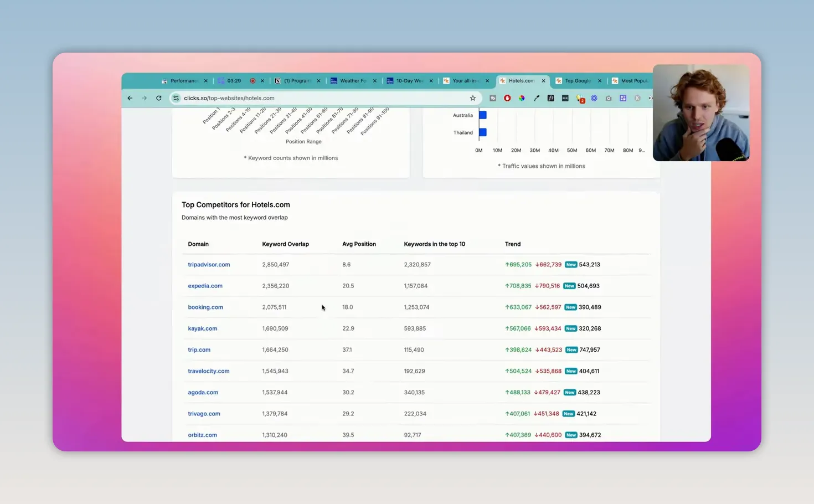Open the travelocity.com link

click(208, 371)
